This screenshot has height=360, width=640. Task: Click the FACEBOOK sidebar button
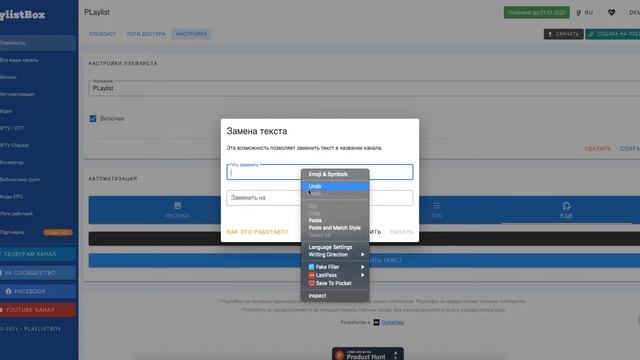38,291
